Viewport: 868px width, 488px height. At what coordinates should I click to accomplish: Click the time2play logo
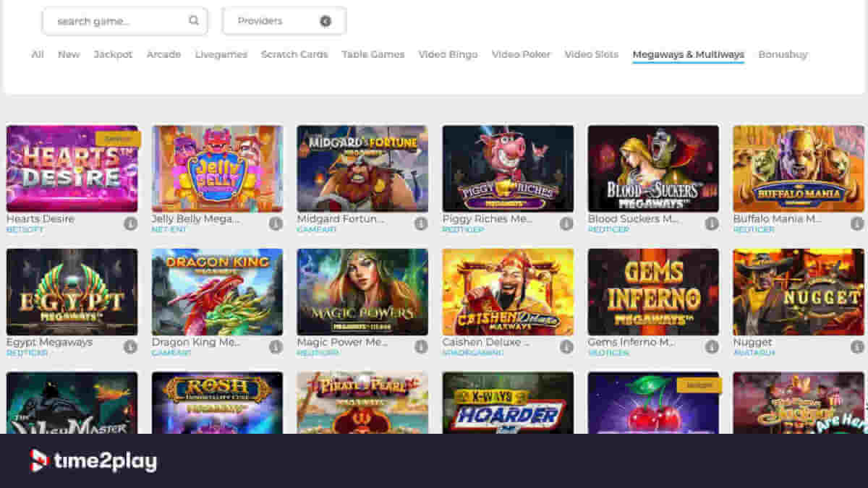pyautogui.click(x=93, y=461)
